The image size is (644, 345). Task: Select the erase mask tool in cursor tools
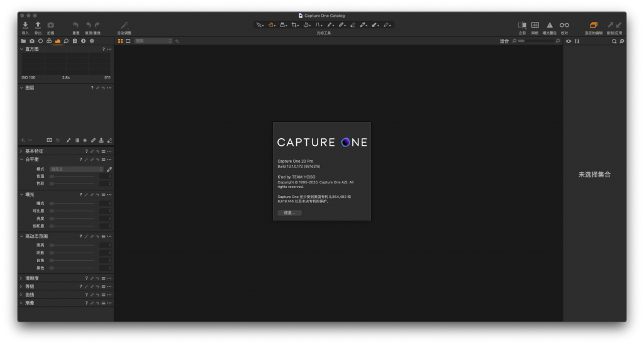pos(352,25)
